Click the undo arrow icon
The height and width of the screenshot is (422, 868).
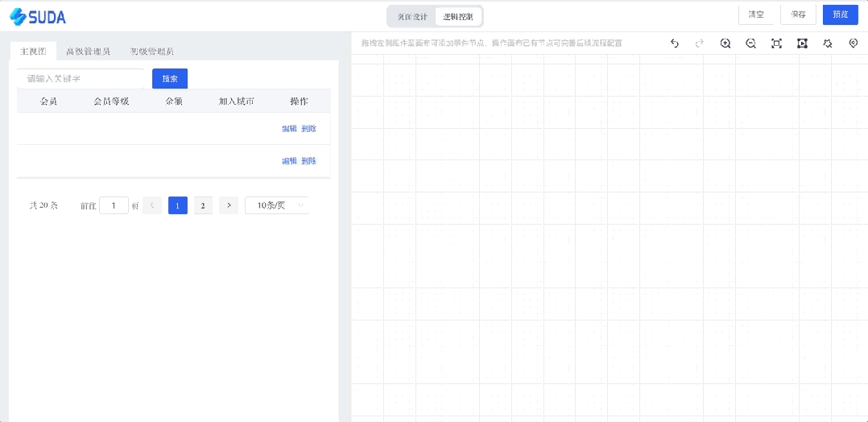pos(674,43)
